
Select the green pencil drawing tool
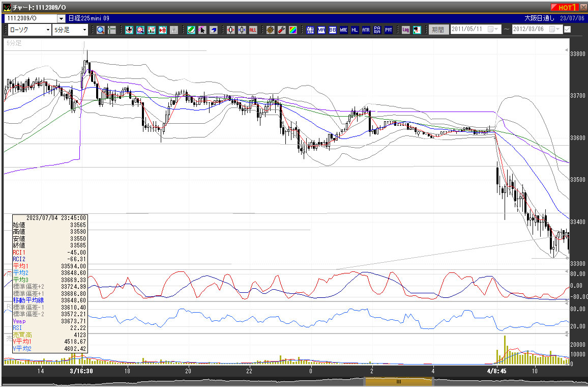coord(191,30)
